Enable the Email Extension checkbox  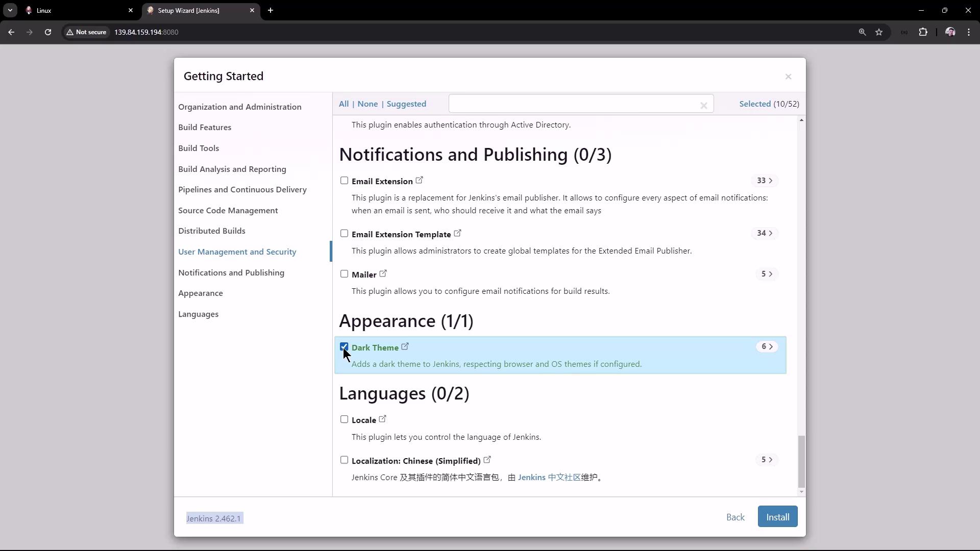(344, 181)
